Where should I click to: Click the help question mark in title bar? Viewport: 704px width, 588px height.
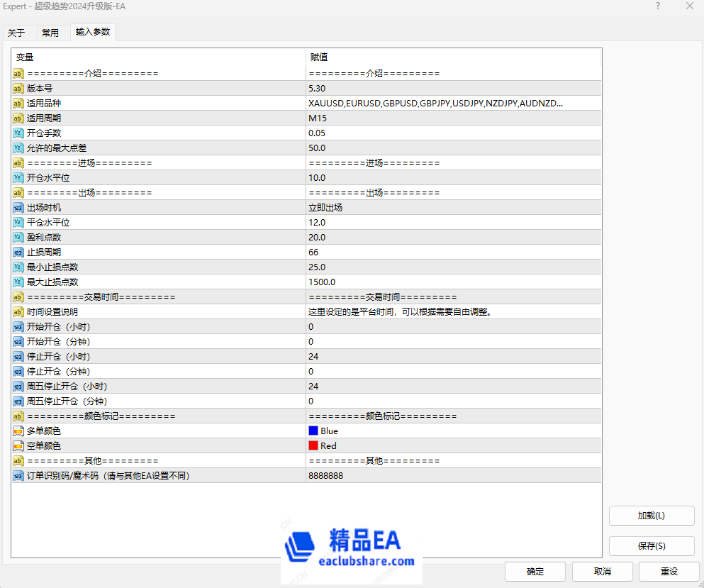(658, 6)
